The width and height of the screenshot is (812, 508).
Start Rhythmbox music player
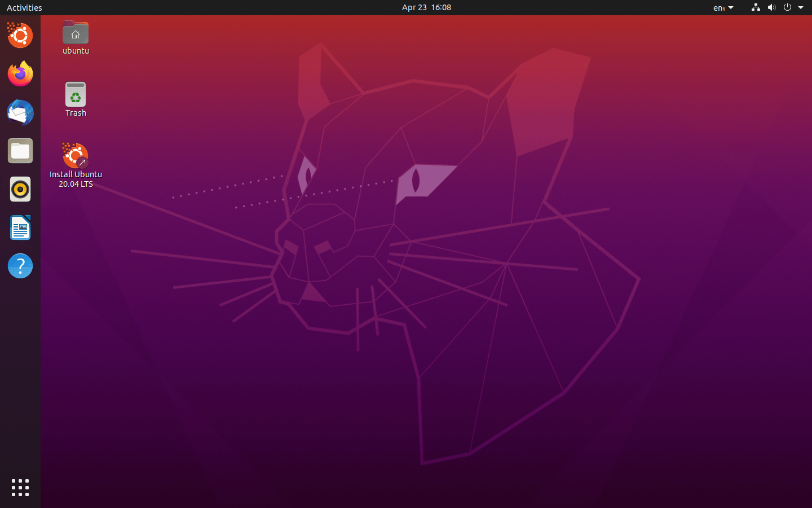20,189
